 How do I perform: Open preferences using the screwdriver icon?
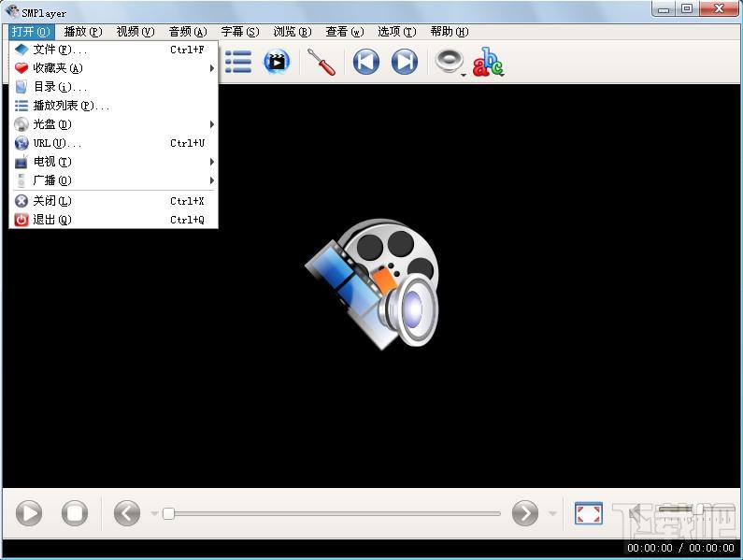[321, 62]
